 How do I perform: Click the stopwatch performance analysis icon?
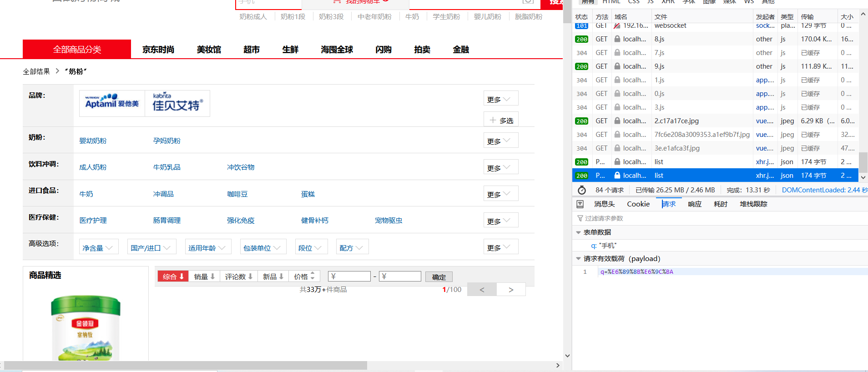click(x=582, y=190)
